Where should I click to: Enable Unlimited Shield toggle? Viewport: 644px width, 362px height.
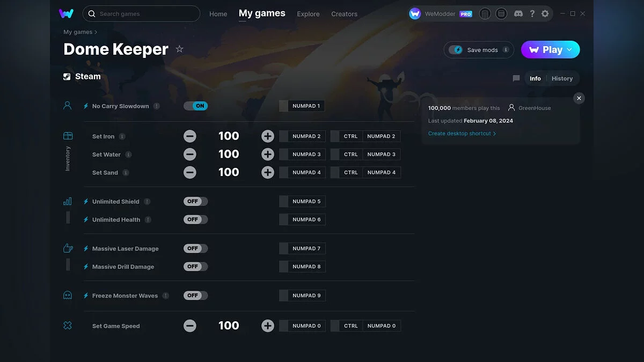tap(195, 202)
